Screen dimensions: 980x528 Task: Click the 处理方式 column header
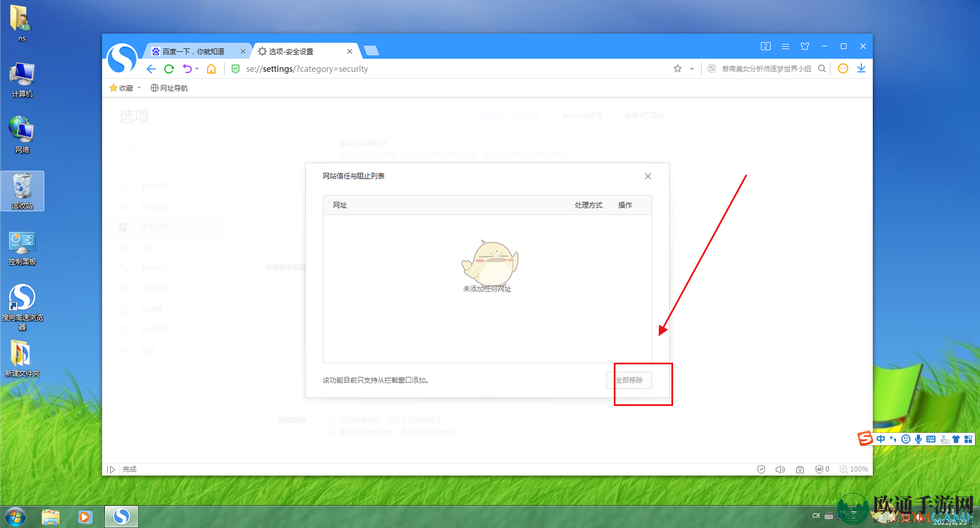(588, 205)
